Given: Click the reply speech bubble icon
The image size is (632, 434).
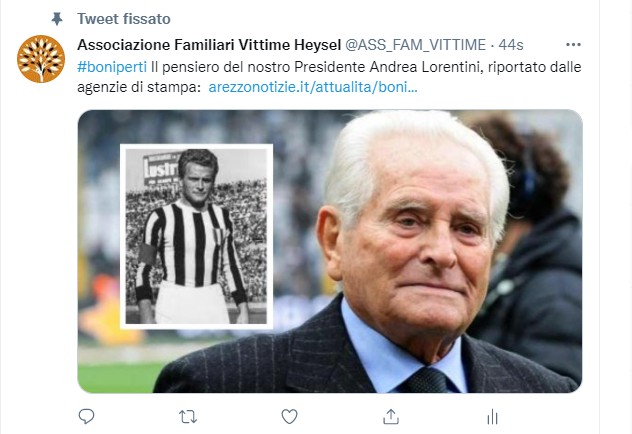Looking at the screenshot, I should (x=86, y=417).
